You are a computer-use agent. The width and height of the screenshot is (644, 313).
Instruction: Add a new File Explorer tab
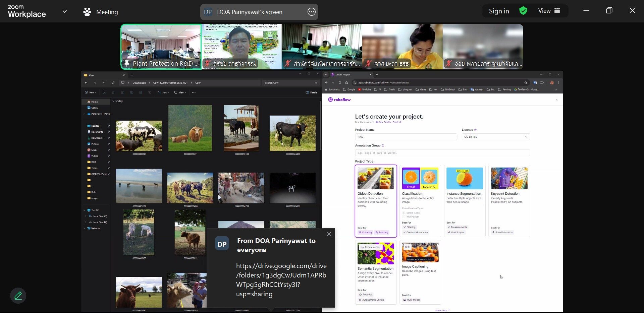pos(132,75)
